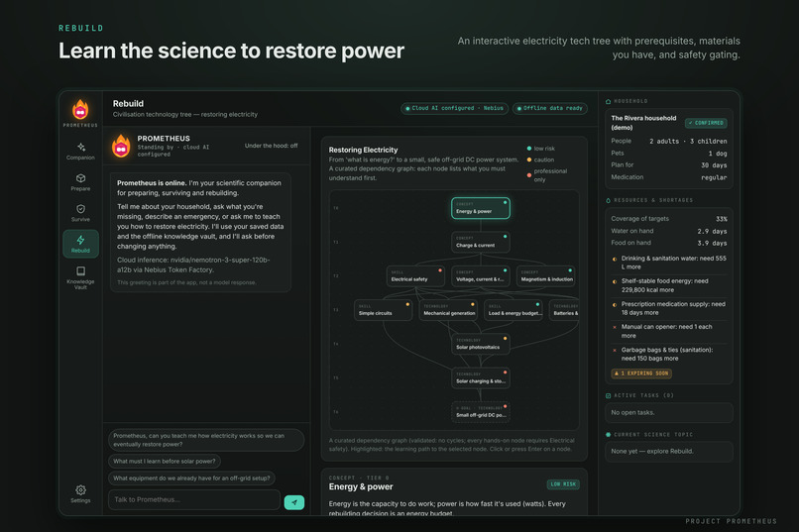
Task: Click the 'Energy & power' detail heading
Action: [361, 487]
